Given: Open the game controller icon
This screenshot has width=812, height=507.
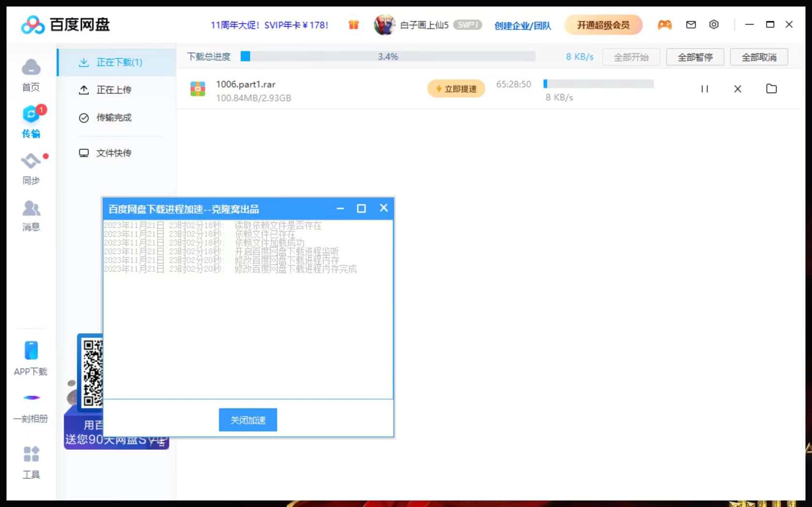Looking at the screenshot, I should click(664, 25).
